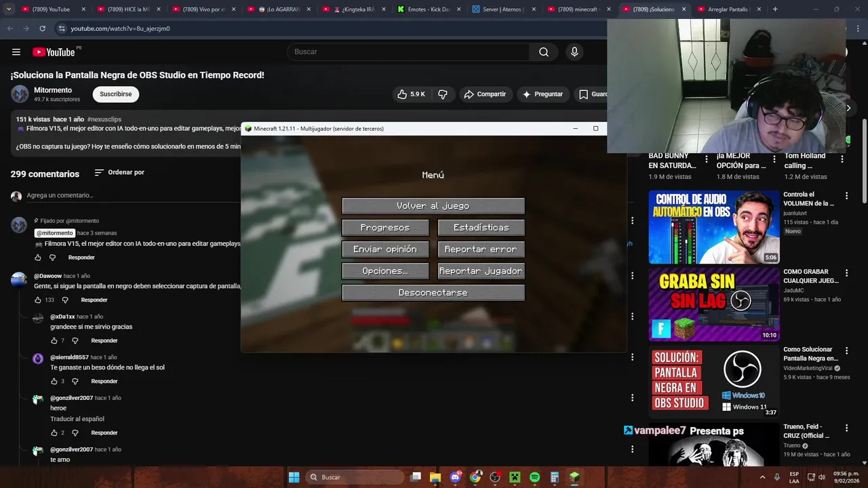Switch to the (7809) minecraft tab
Screen dimensions: 868x488
coord(578,9)
